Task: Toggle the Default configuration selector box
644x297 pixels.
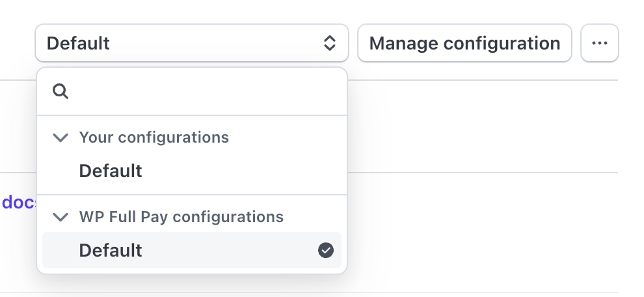Action: tap(192, 44)
